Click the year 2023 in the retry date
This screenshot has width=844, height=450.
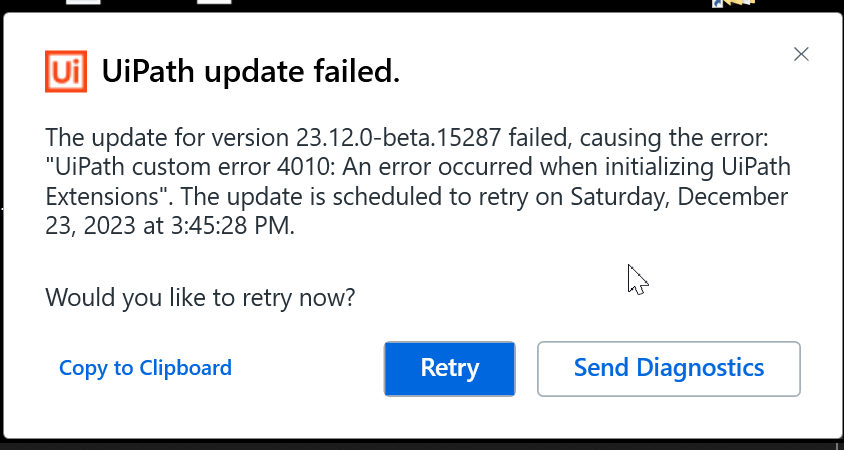tap(100, 225)
